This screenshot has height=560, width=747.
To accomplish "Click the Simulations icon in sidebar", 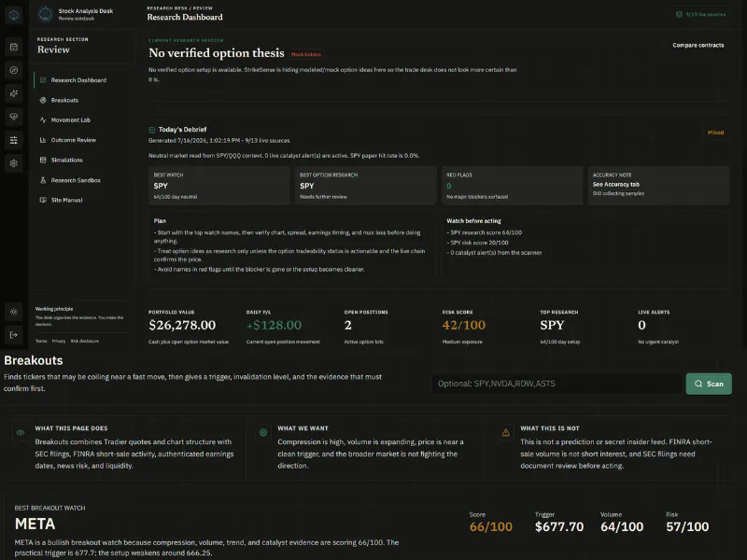I will [x=43, y=160].
